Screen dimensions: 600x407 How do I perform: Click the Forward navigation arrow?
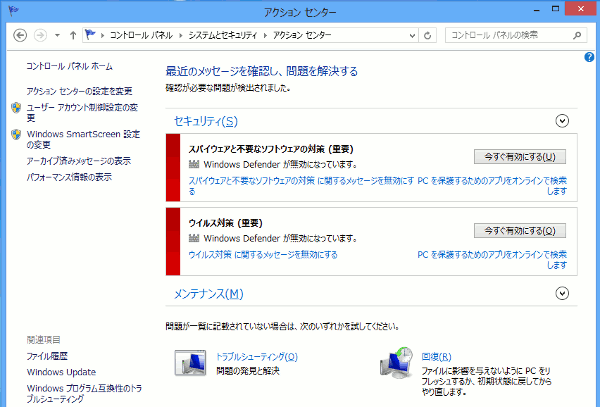(x=40, y=36)
